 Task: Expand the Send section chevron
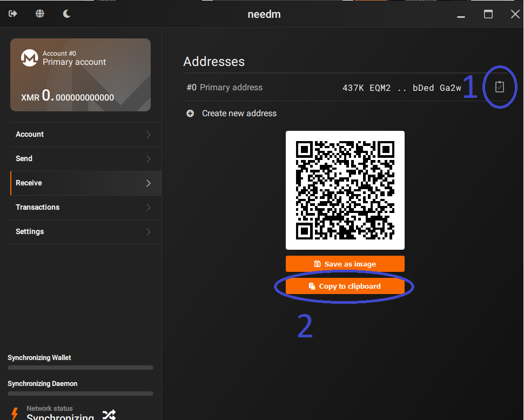pyautogui.click(x=148, y=159)
